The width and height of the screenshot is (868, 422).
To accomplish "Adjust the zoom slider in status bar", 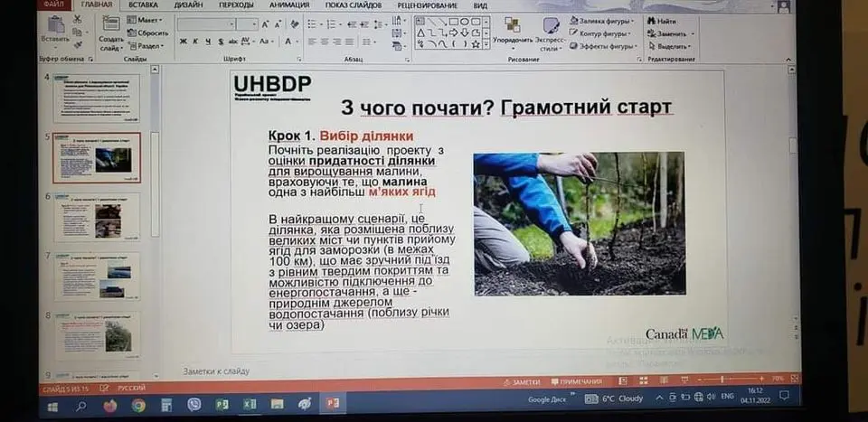I will [722, 380].
